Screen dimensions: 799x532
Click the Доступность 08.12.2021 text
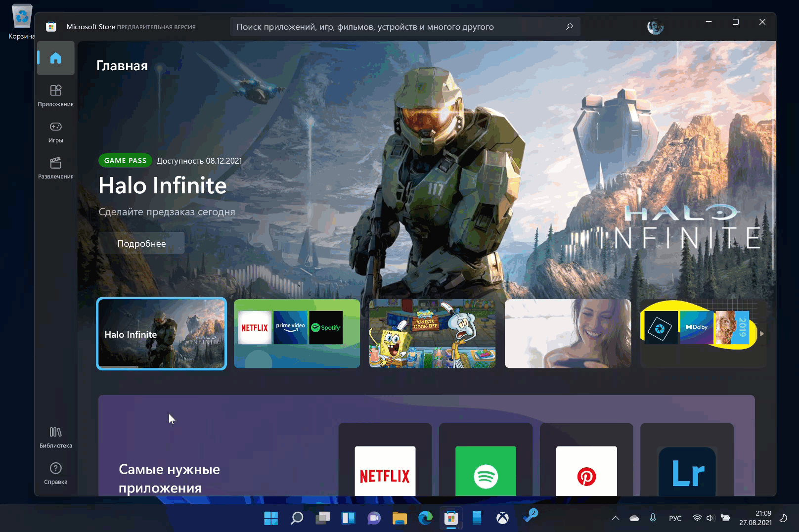(x=199, y=161)
